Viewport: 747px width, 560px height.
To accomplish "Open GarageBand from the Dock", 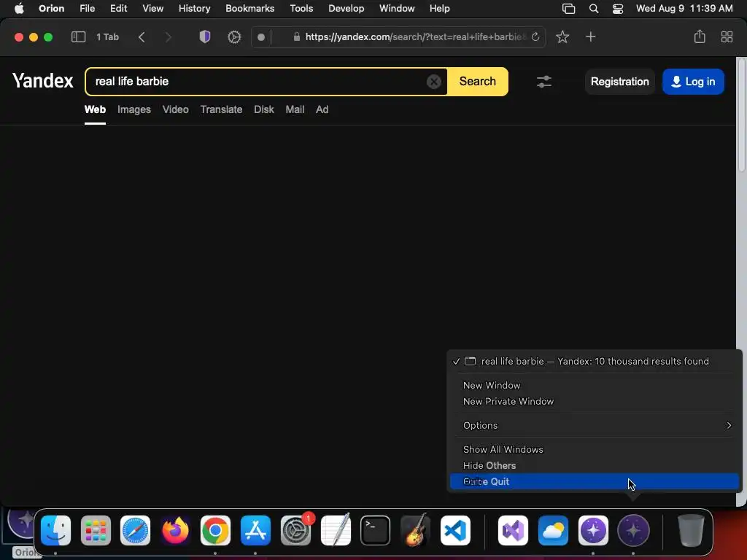I will click(x=415, y=530).
